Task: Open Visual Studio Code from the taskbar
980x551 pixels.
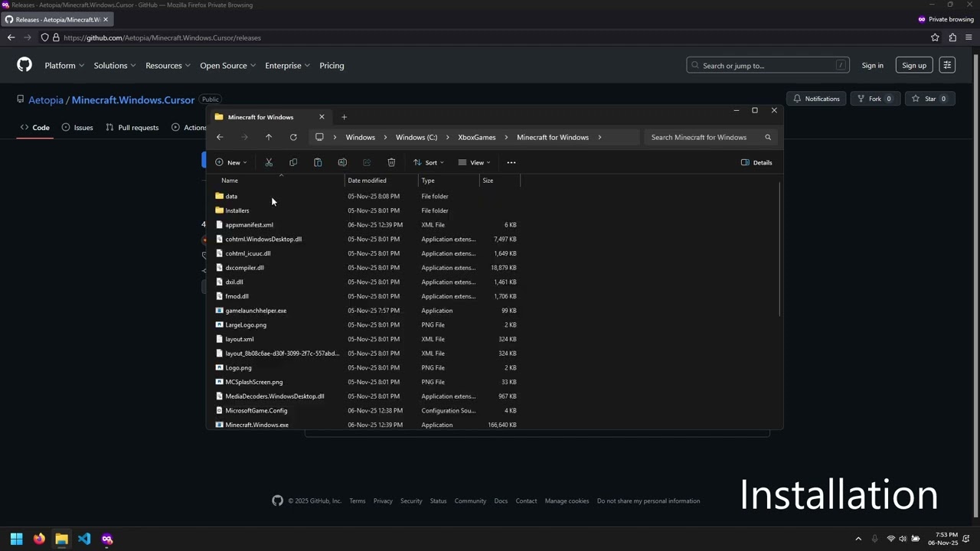Action: tap(84, 539)
